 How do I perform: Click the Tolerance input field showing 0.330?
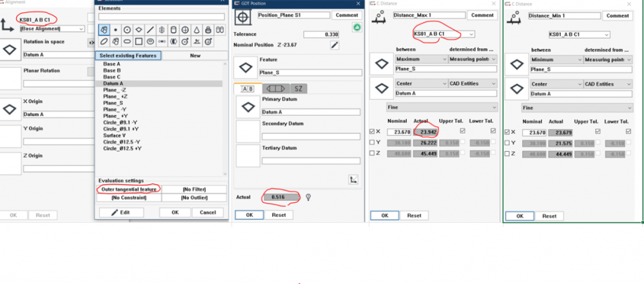click(x=321, y=35)
